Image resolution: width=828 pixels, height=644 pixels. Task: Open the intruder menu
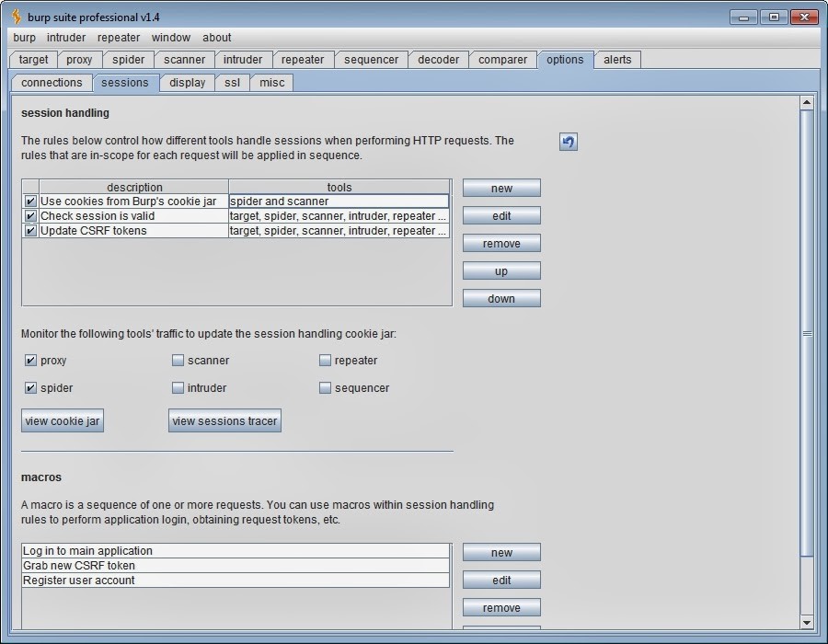click(66, 38)
